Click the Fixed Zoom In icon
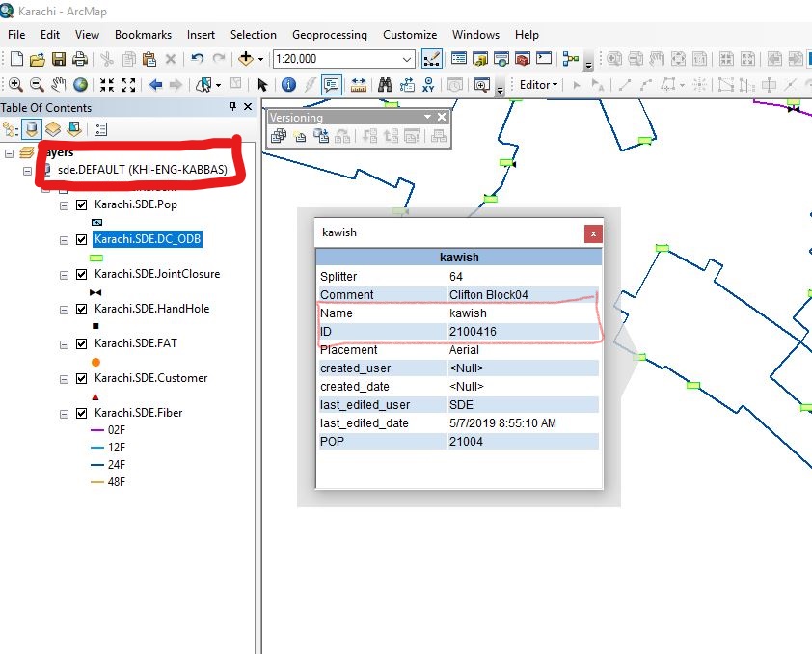The height and width of the screenshot is (654, 812). pyautogui.click(x=107, y=85)
